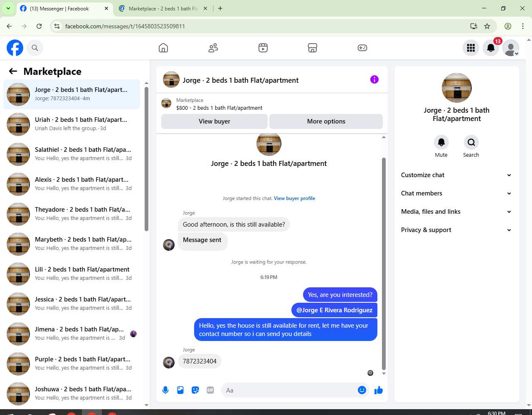This screenshot has width=532, height=415.
Task: Close the Marketplace browser tab
Action: point(205,8)
